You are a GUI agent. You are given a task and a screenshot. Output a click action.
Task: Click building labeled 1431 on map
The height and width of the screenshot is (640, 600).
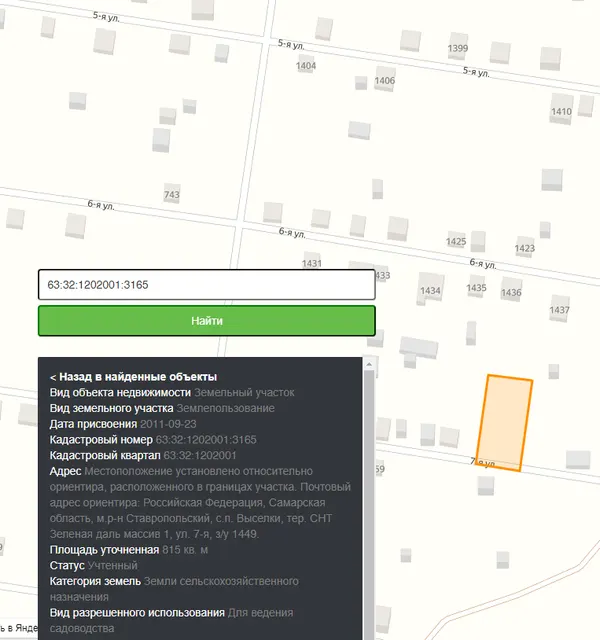point(311,263)
